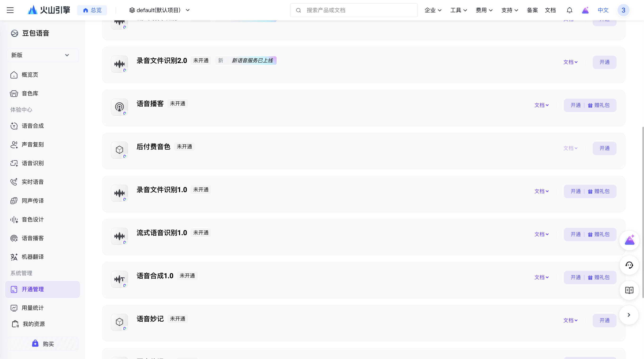Screen dimensions: 644x359
Task: Open the floating AI assistant button
Action: [629, 240]
